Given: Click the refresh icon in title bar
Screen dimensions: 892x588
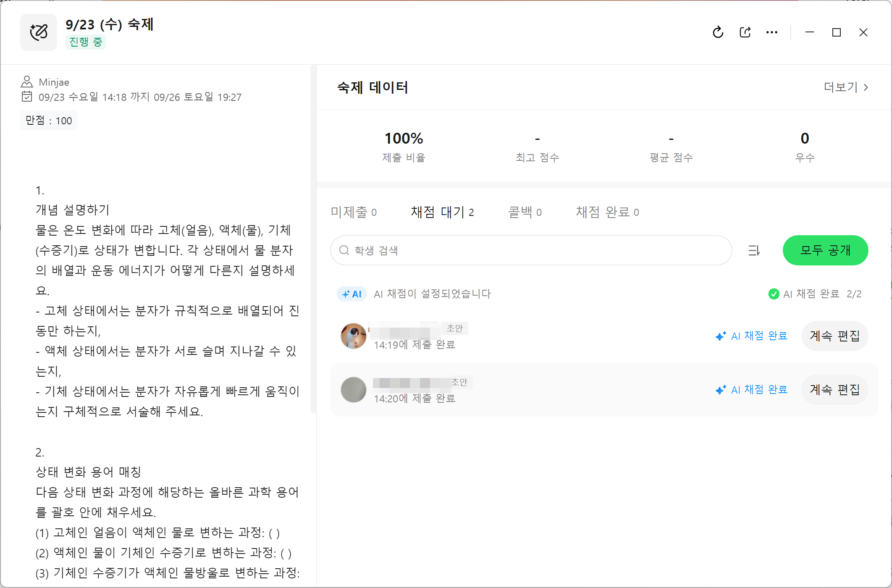Looking at the screenshot, I should 718,32.
